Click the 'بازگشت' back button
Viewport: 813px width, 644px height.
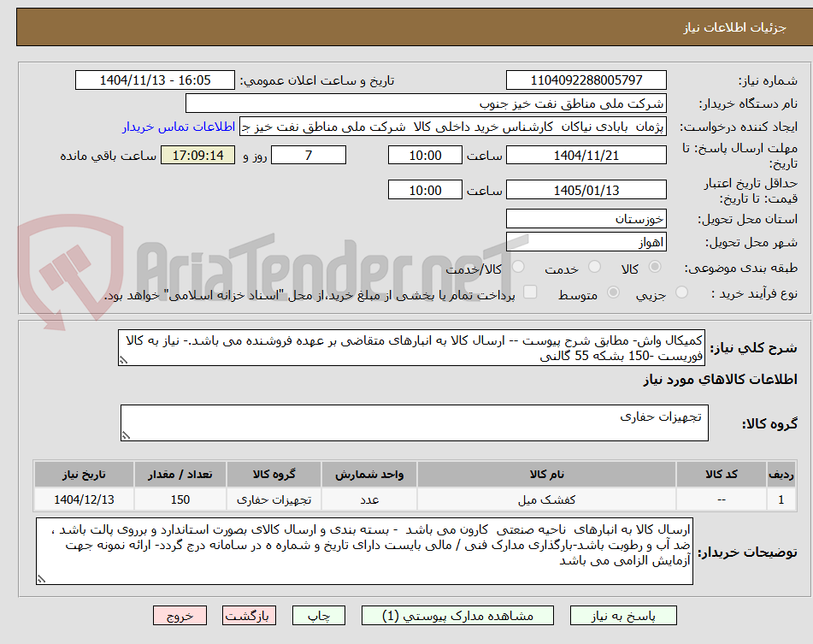click(x=249, y=616)
